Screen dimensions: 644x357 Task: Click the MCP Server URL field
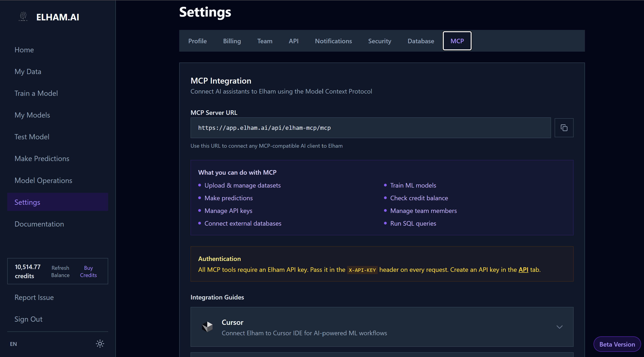coord(370,128)
